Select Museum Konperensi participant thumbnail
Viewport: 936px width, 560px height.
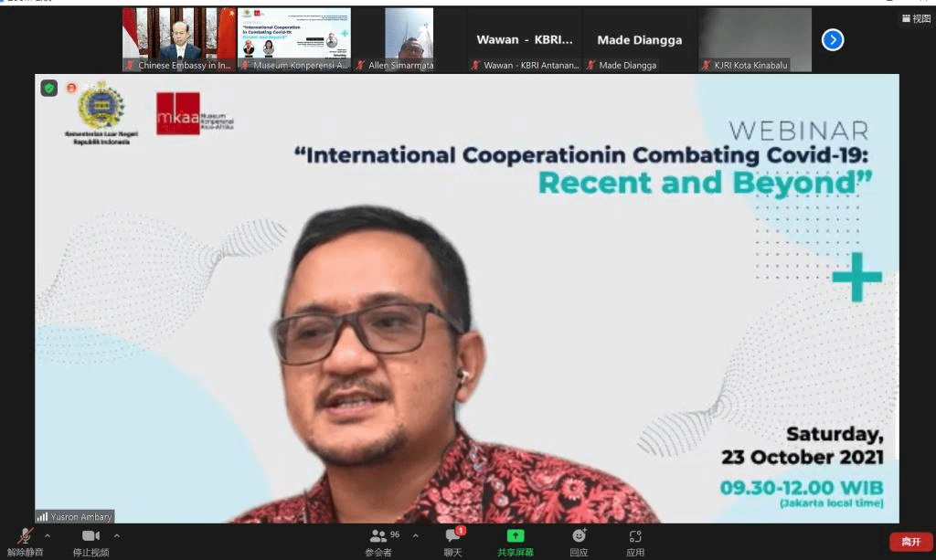point(294,39)
